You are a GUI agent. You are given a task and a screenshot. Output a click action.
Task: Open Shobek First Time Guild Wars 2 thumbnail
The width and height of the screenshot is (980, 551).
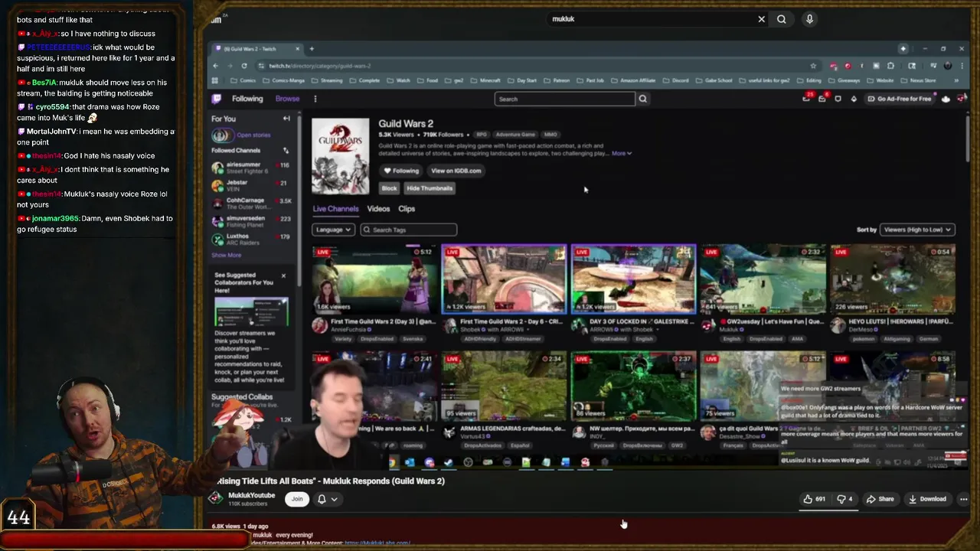click(504, 279)
